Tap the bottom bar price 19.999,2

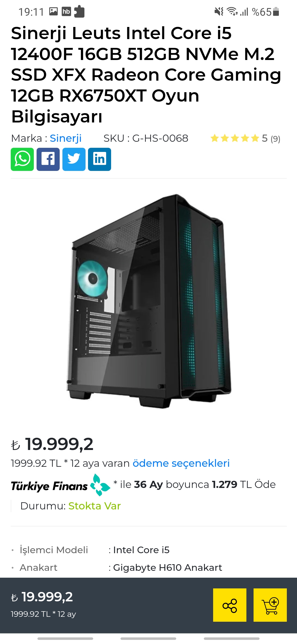tap(42, 597)
